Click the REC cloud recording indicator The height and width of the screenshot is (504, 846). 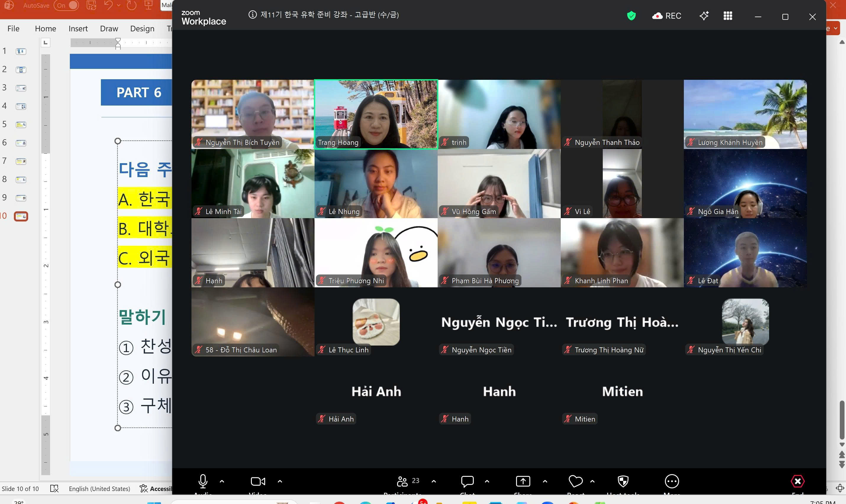667,16
